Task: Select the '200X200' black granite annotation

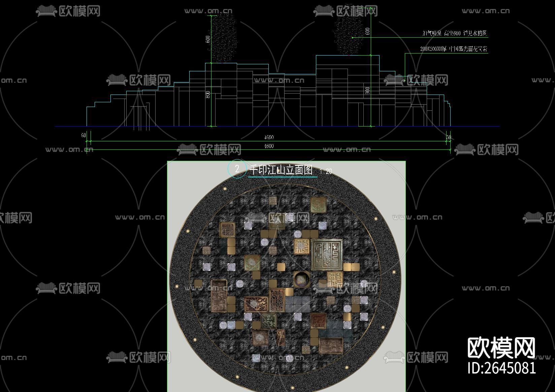Action: point(454,49)
